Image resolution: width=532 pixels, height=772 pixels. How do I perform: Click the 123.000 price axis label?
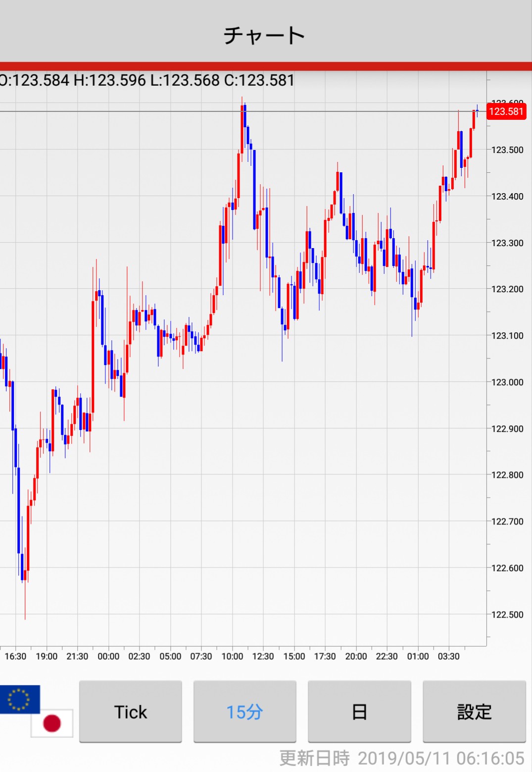point(507,382)
